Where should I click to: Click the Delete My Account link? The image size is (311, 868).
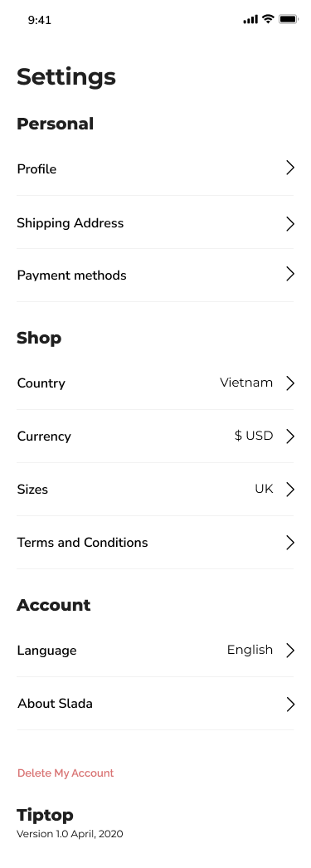66,773
